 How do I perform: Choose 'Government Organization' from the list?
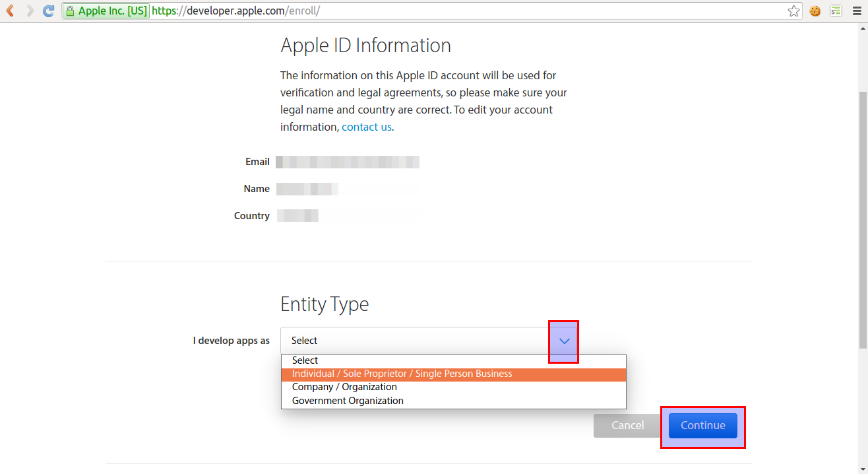348,400
